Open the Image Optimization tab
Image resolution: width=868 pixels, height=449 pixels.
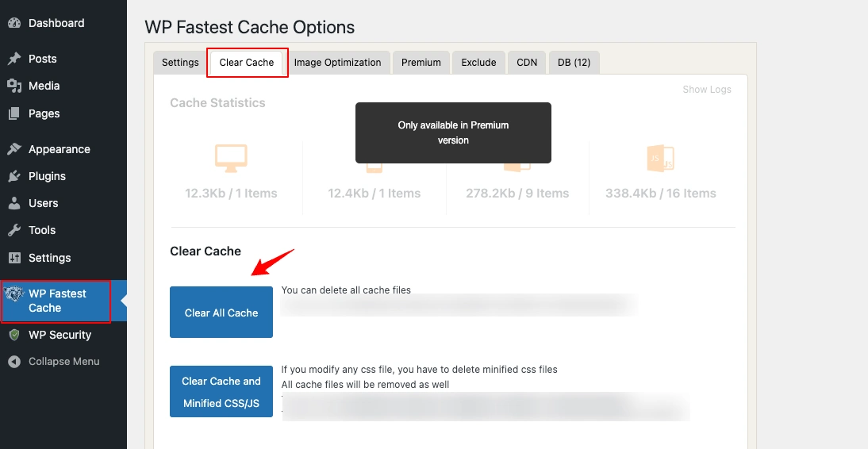337,63
